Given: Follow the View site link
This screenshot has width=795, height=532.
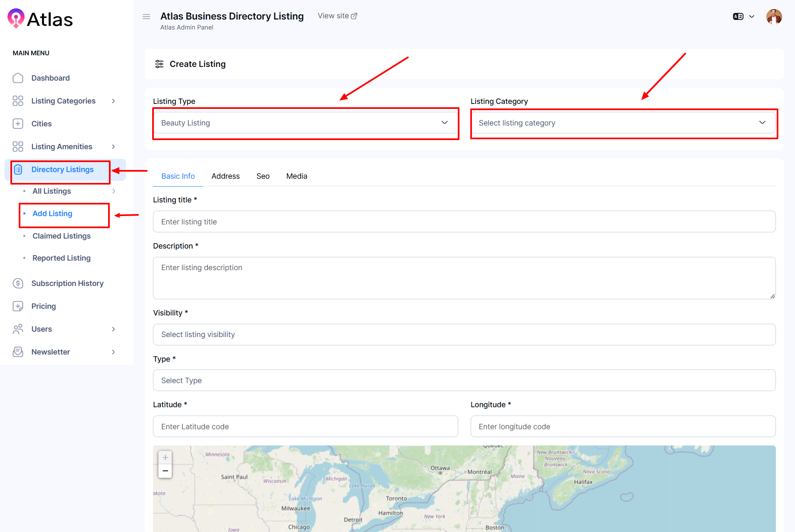Looking at the screenshot, I should (x=337, y=16).
